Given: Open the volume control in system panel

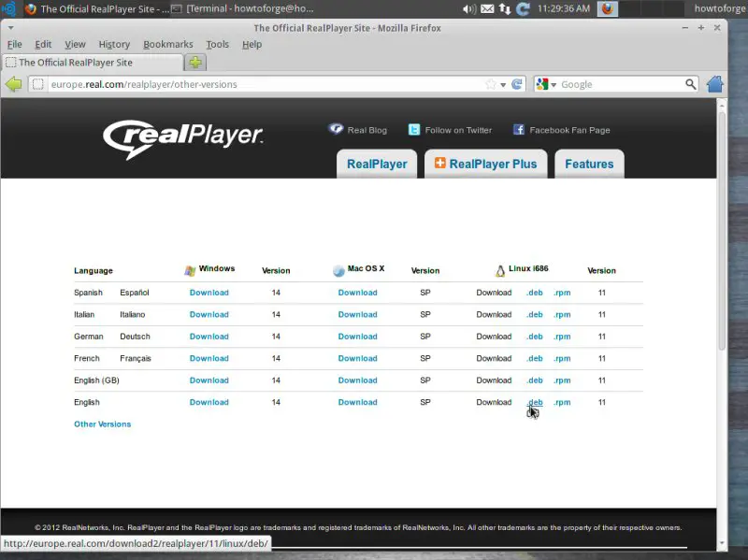Looking at the screenshot, I should pos(469,8).
